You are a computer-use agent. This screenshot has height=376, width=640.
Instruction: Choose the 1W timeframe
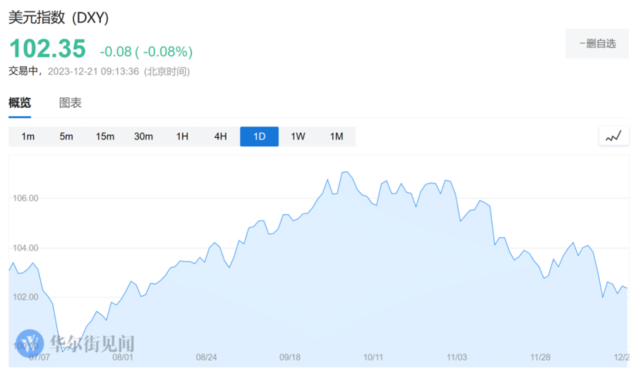[298, 136]
